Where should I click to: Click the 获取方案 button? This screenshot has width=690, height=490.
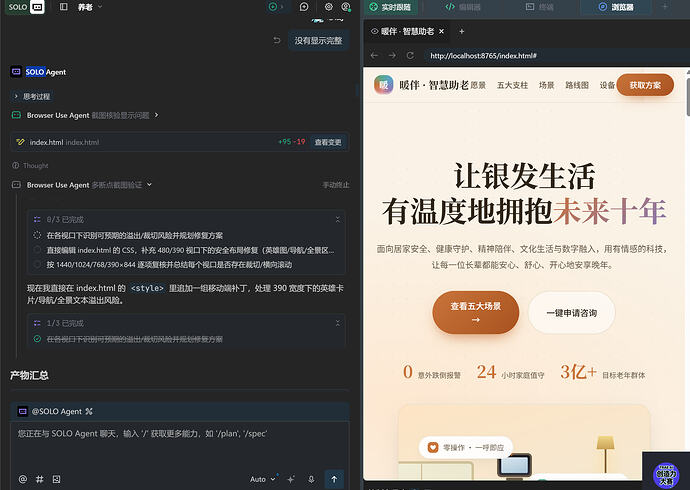pyautogui.click(x=645, y=85)
